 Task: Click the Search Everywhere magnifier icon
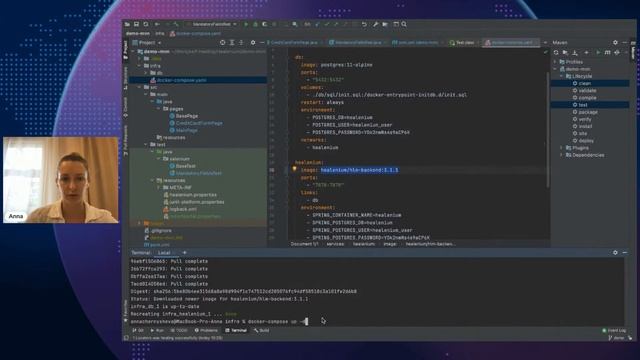(404, 24)
